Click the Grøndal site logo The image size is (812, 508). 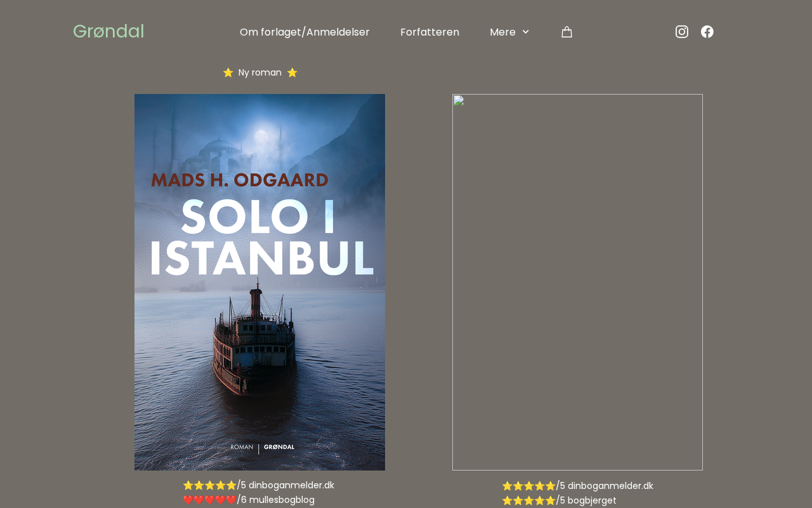pos(108,31)
